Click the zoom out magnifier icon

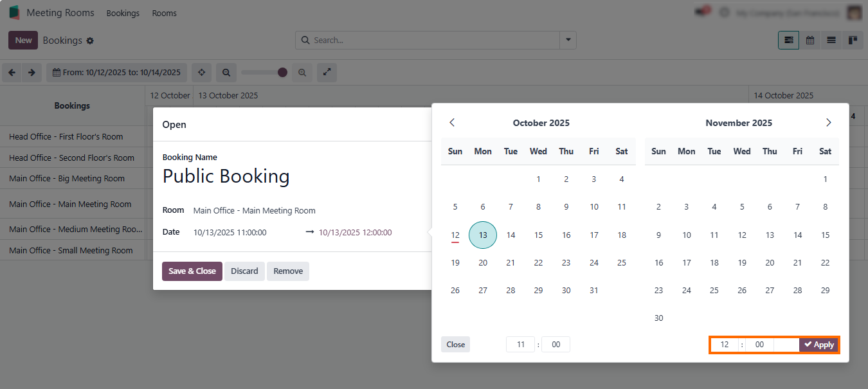(x=226, y=73)
